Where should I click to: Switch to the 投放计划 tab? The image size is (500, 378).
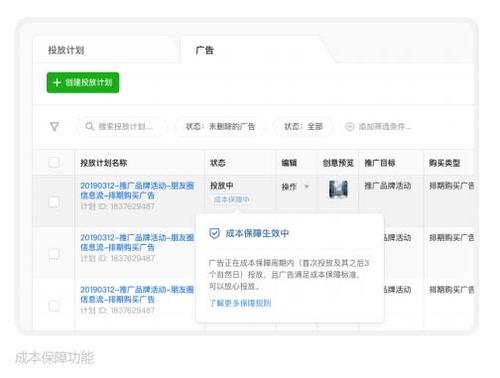pos(66,50)
